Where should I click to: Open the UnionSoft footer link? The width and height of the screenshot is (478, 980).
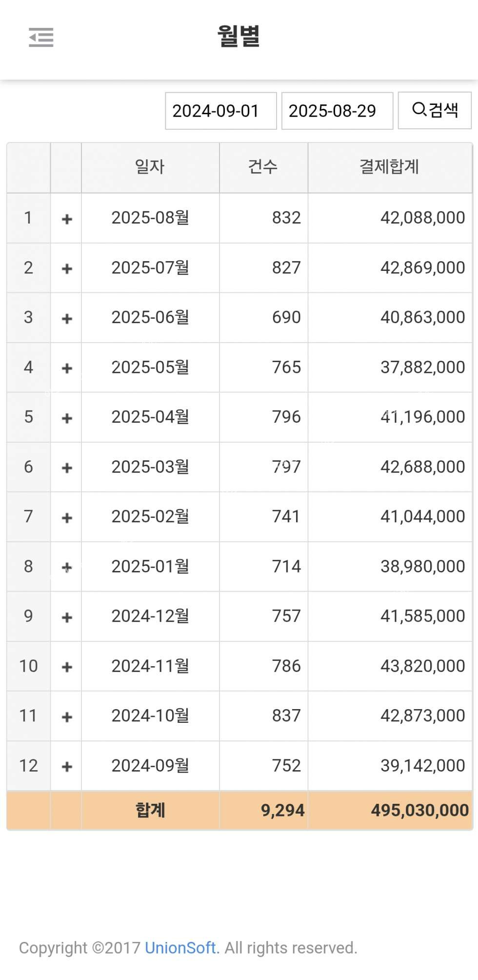pyautogui.click(x=180, y=948)
